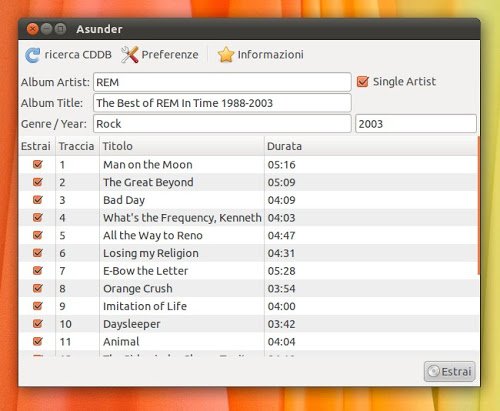Minimize the Asunder window

coord(46,29)
